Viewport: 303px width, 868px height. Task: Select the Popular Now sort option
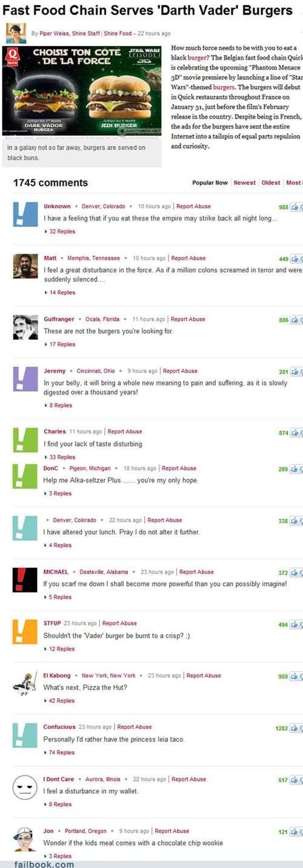click(x=210, y=183)
